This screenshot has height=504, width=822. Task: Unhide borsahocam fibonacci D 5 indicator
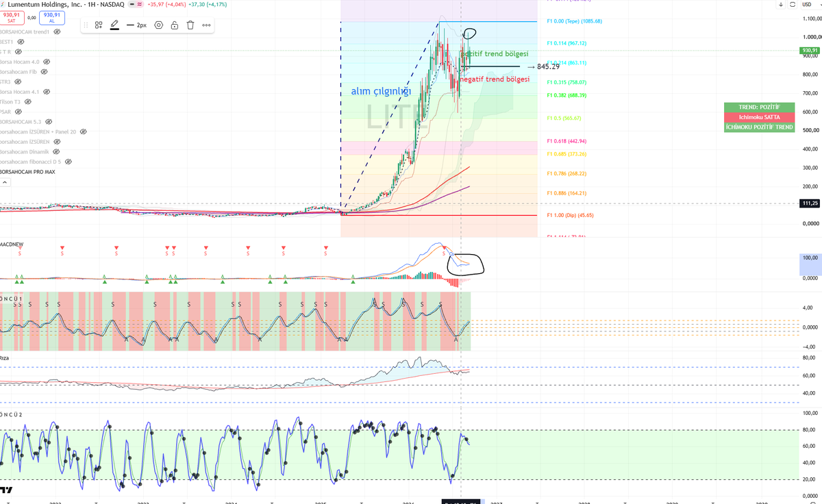(68, 162)
